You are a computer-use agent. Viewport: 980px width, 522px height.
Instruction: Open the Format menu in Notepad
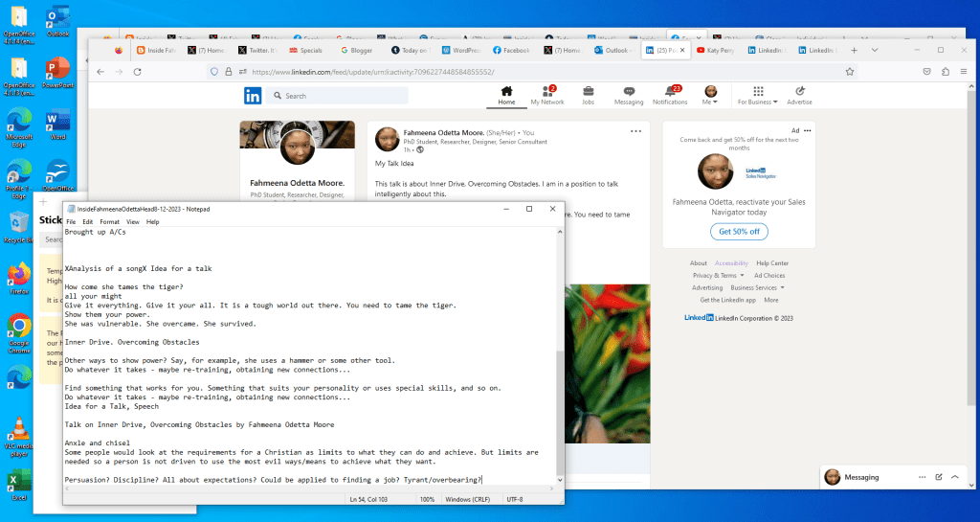tap(109, 221)
